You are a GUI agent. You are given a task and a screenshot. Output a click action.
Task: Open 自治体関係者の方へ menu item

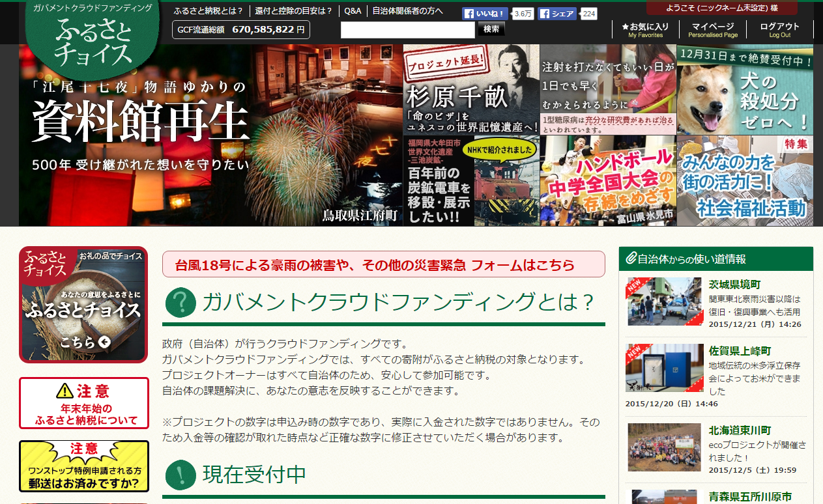click(x=407, y=11)
